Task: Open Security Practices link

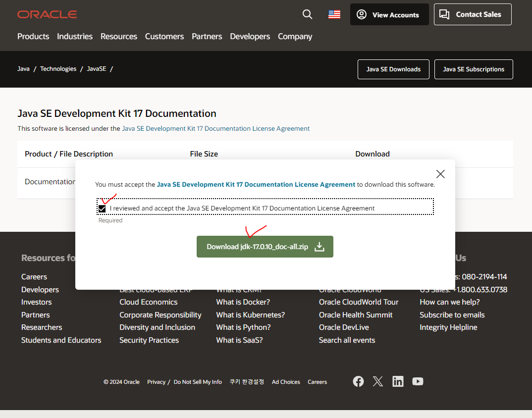Action: pyautogui.click(x=149, y=340)
